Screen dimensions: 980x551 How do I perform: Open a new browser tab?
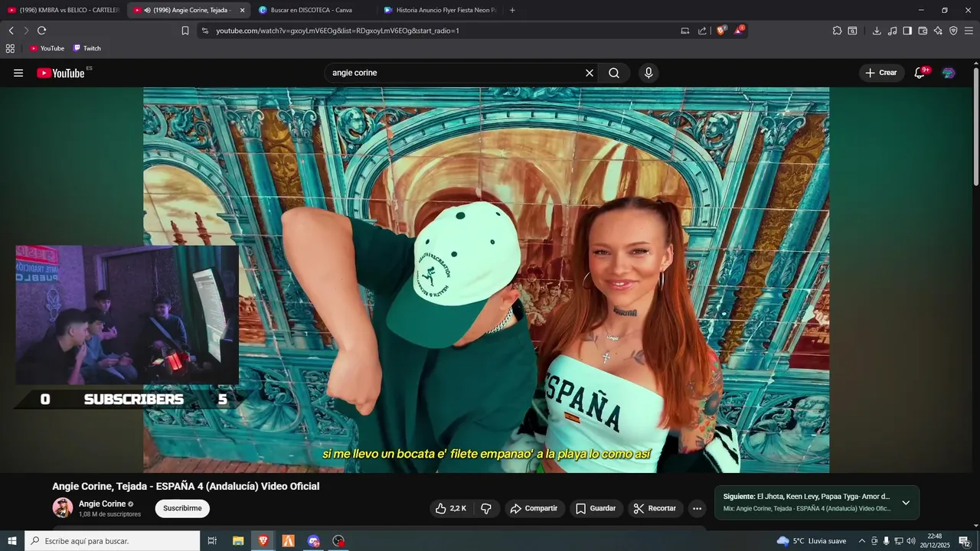[512, 10]
